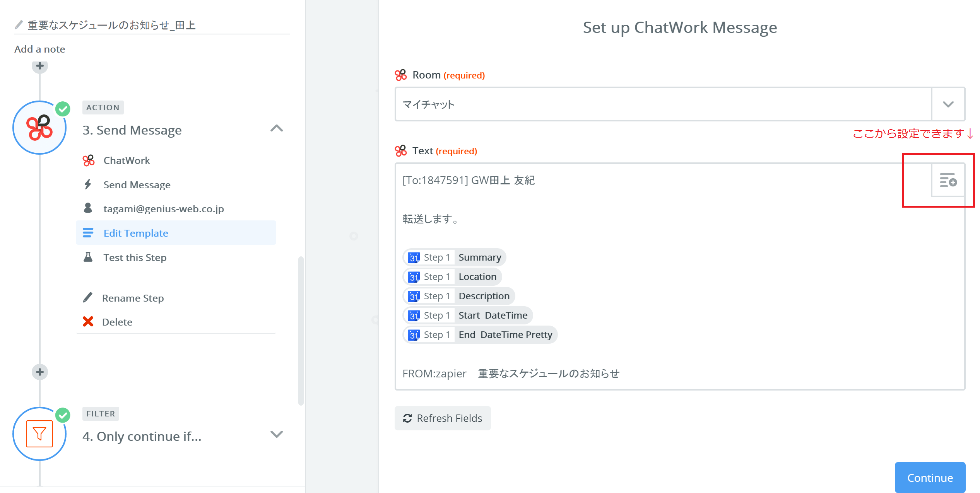The height and width of the screenshot is (493, 980).
Task: Click the calendar icon on Summary pill
Action: pyautogui.click(x=414, y=258)
